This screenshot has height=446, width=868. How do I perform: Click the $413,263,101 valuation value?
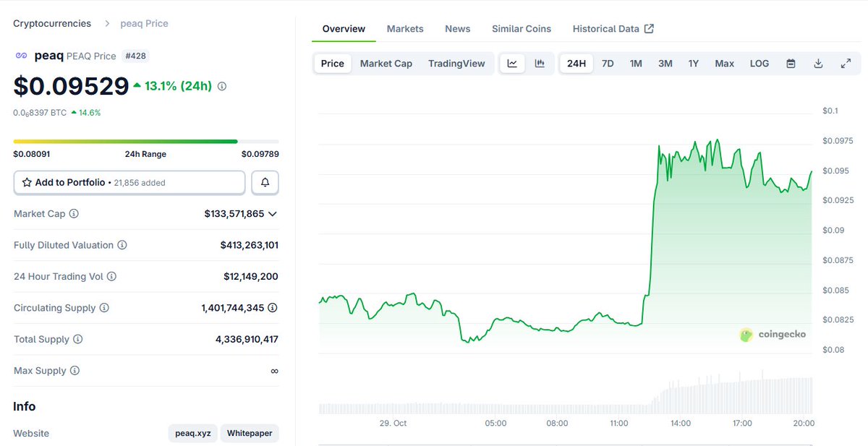[x=250, y=245]
